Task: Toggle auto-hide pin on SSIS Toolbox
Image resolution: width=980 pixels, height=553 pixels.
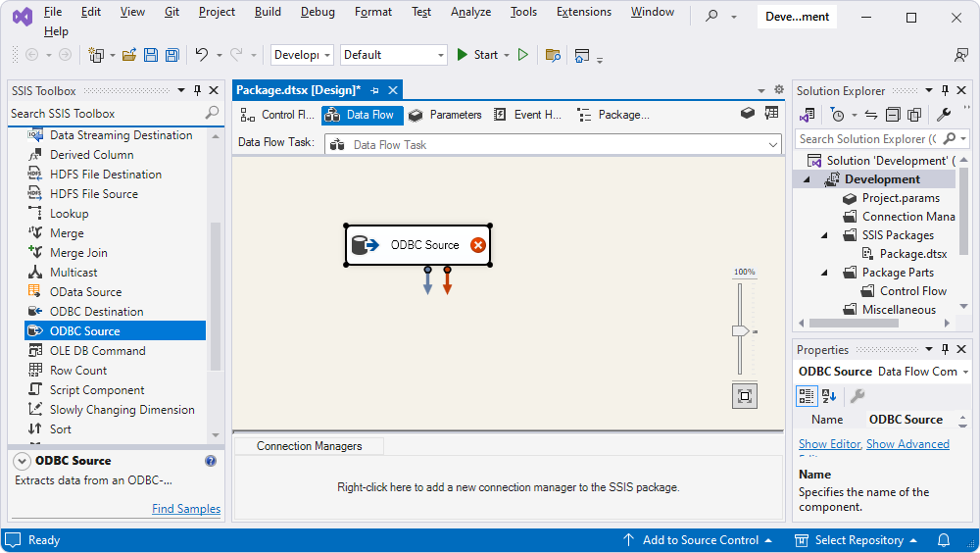Action: [x=197, y=91]
